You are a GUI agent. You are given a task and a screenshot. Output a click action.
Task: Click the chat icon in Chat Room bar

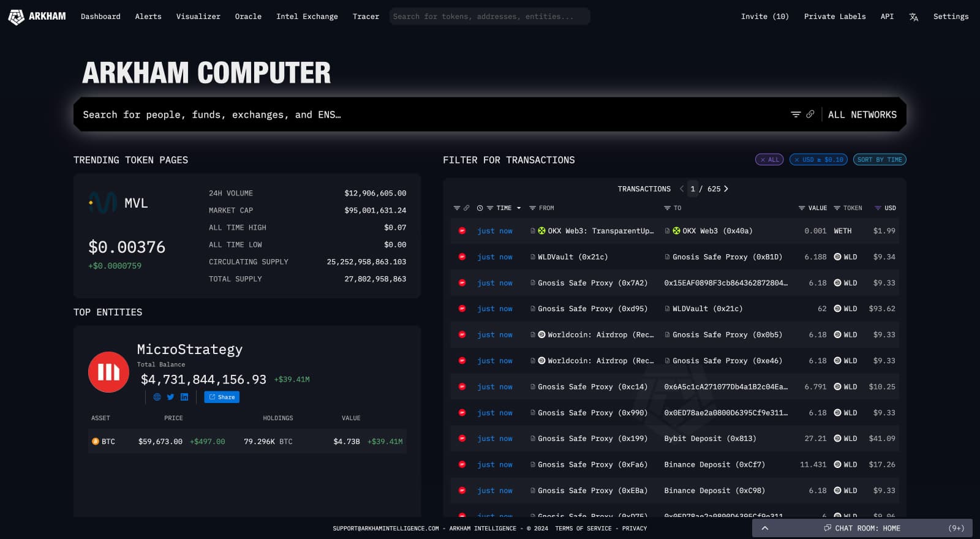[827, 528]
